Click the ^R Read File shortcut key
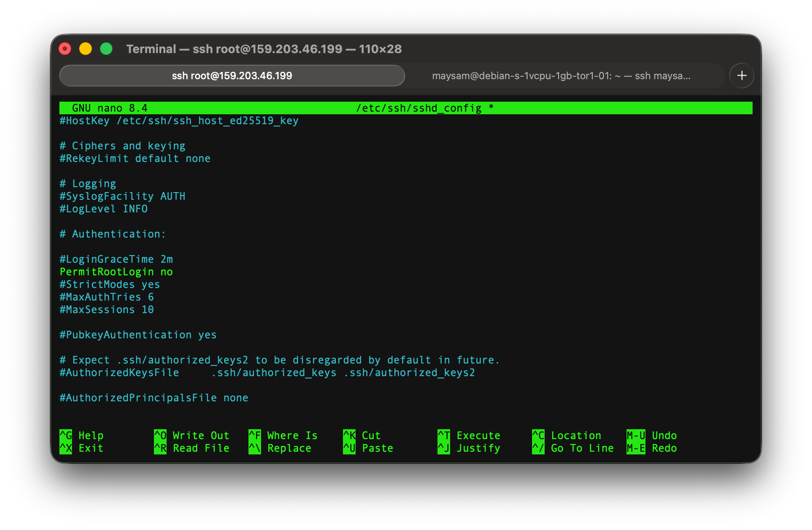 pyautogui.click(x=160, y=448)
